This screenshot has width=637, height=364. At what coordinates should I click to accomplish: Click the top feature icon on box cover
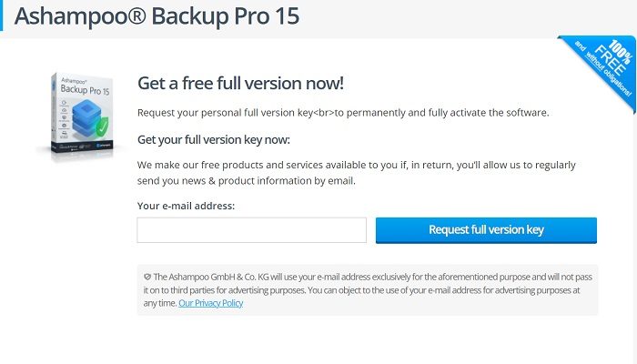(x=65, y=102)
